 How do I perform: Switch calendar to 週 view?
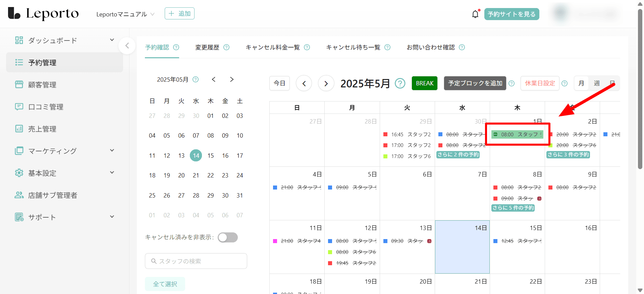(597, 83)
